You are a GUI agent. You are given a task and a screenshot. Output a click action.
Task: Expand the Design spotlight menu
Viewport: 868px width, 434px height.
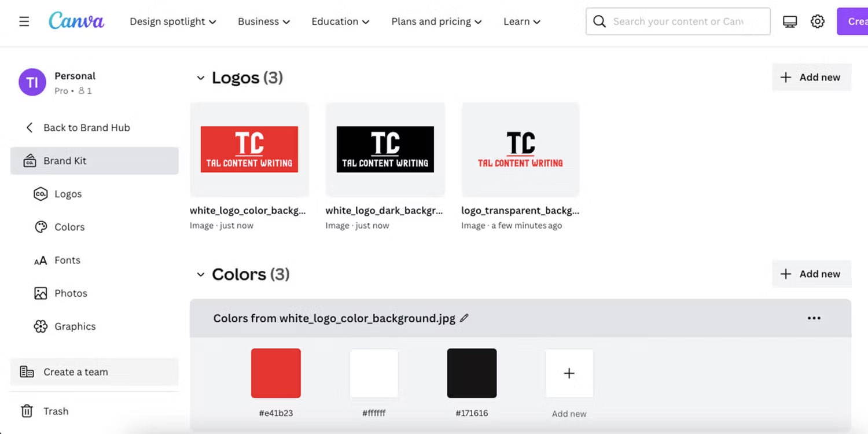[x=173, y=21]
